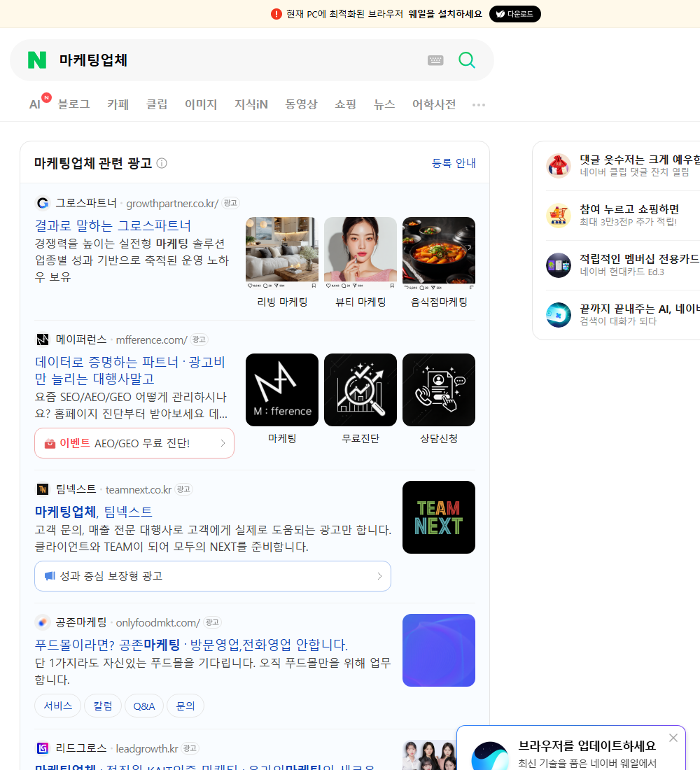Click the red warning icon in top banner
This screenshot has width=700, height=770.
click(276, 14)
